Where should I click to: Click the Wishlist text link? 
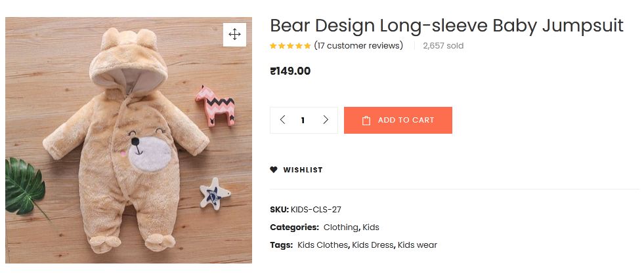click(303, 170)
